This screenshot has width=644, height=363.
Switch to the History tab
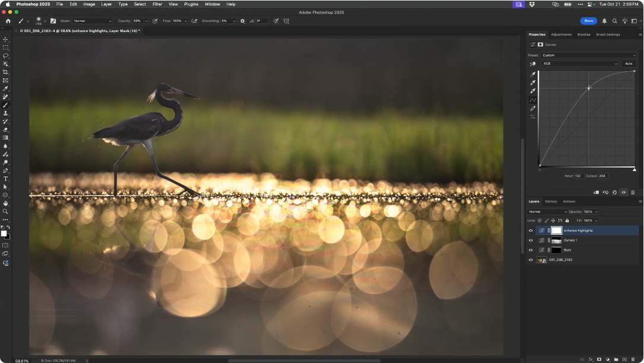[x=551, y=201]
